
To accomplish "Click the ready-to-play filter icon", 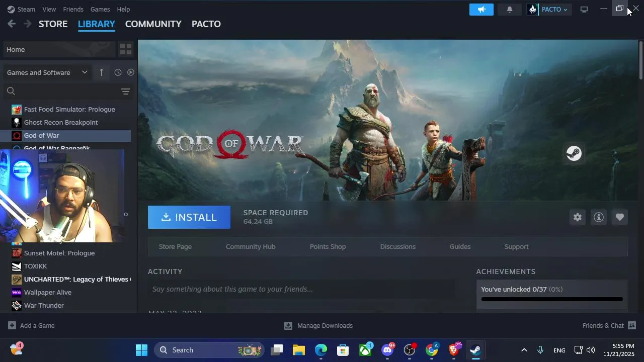I will pyautogui.click(x=131, y=72).
